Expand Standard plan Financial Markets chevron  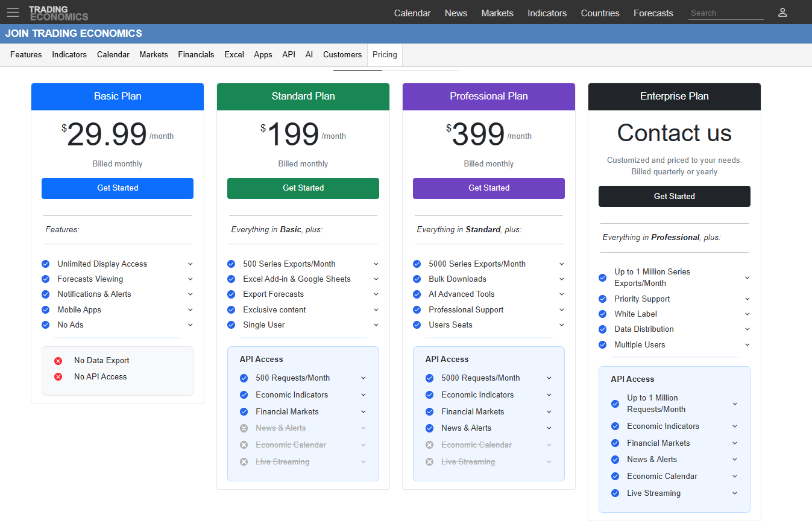pyautogui.click(x=364, y=412)
